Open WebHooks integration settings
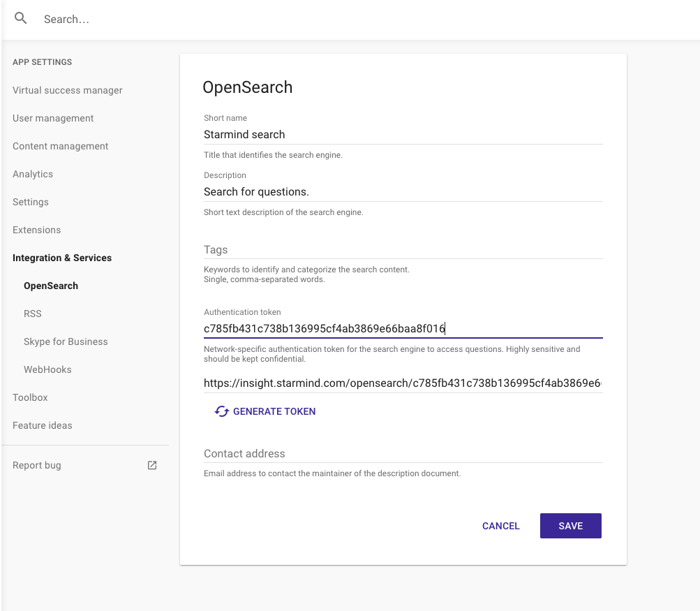700x611 pixels. tap(47, 369)
